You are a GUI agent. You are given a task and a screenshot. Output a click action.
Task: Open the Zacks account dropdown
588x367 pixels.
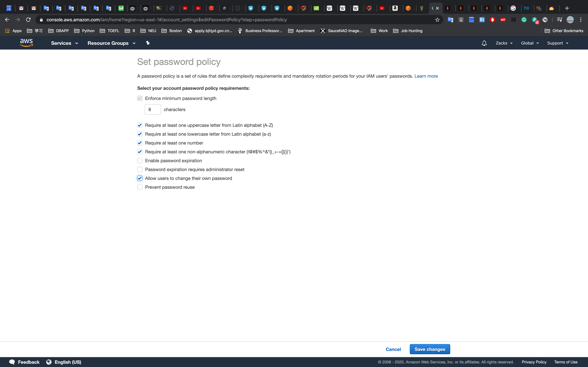504,43
